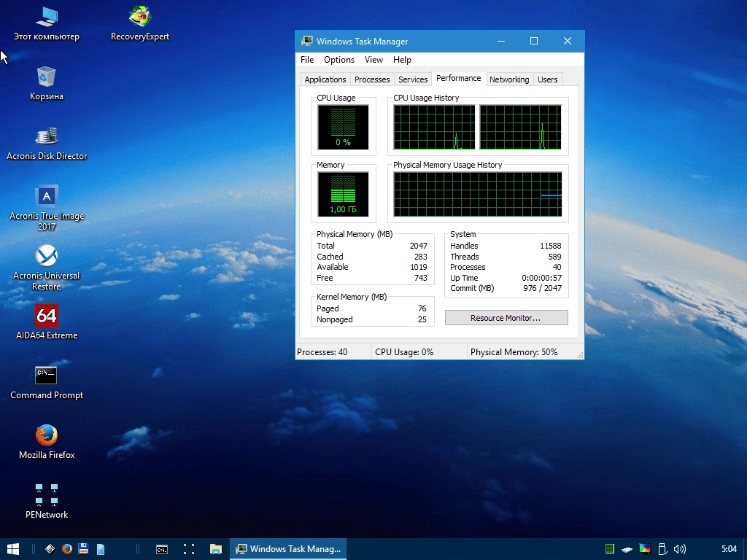Viewport: 747px width, 560px height.
Task: Click the Cached value 283
Action: [421, 257]
